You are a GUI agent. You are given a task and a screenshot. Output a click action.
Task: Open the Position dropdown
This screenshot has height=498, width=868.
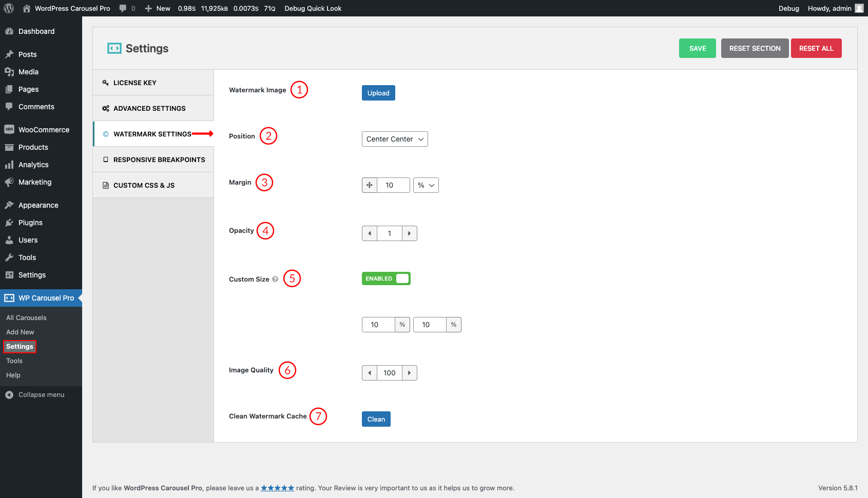[x=394, y=139]
